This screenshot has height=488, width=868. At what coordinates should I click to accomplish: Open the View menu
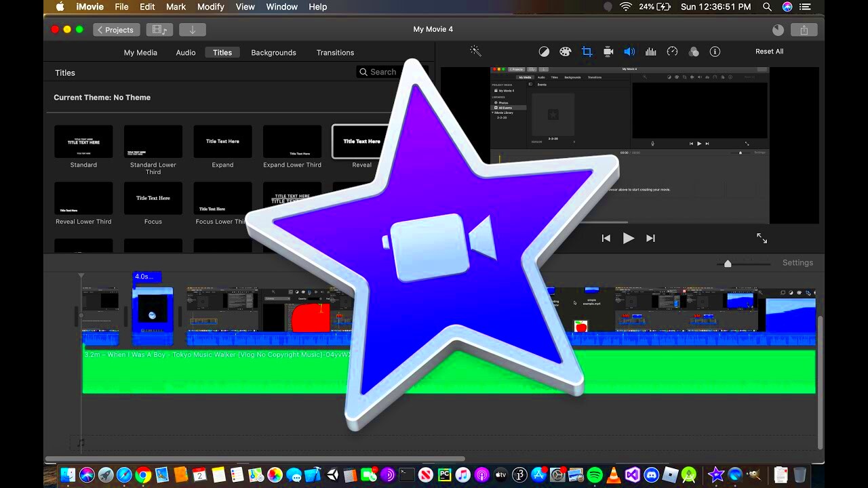pos(245,7)
